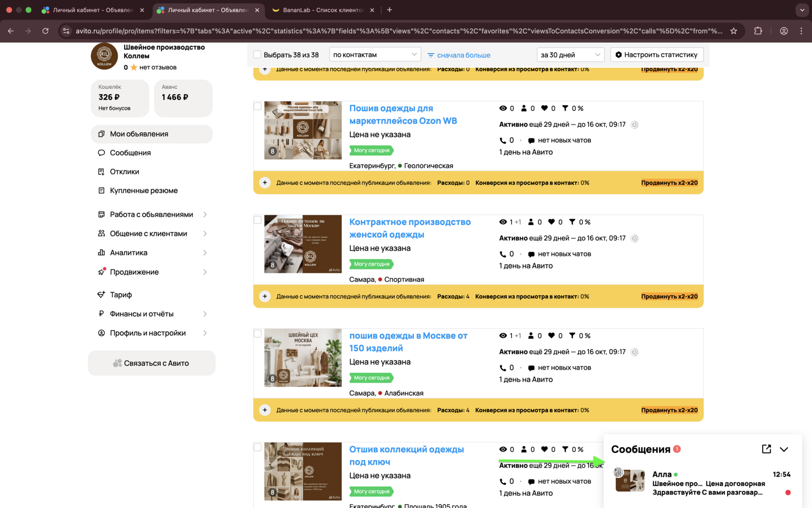Click the plus icon on the пошив одежды в Москве statistics bar
This screenshot has width=812, height=508.
click(265, 410)
